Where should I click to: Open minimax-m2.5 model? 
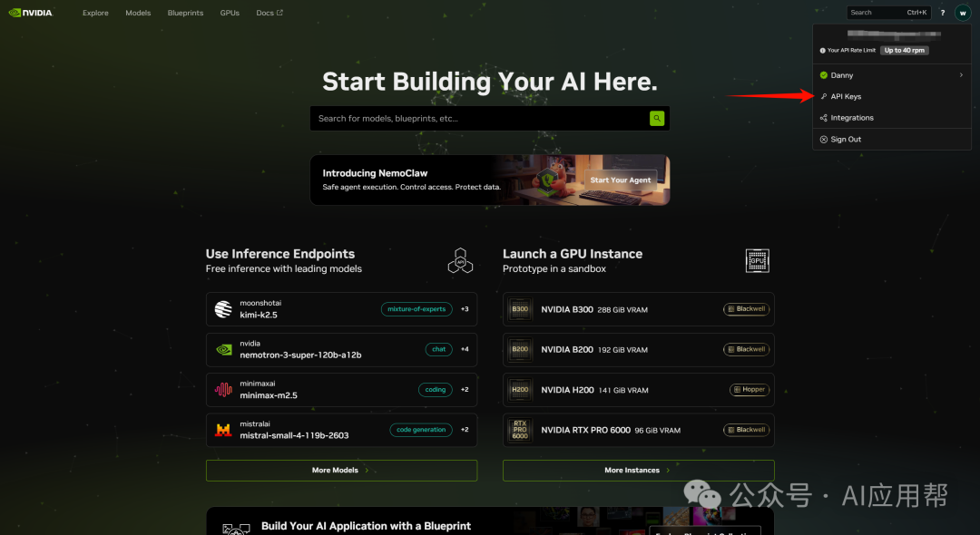coord(341,390)
